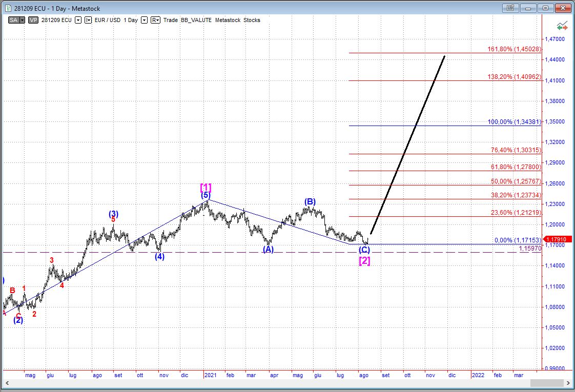575x392 pixels.
Task: Click the Metastock chart document icon in title bar
Action: pos(8,8)
